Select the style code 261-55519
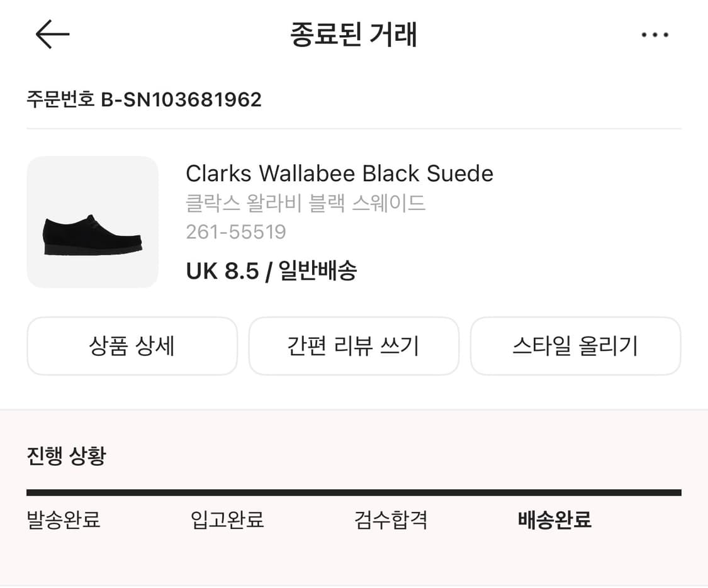This screenshot has height=588, width=708. pos(235,232)
